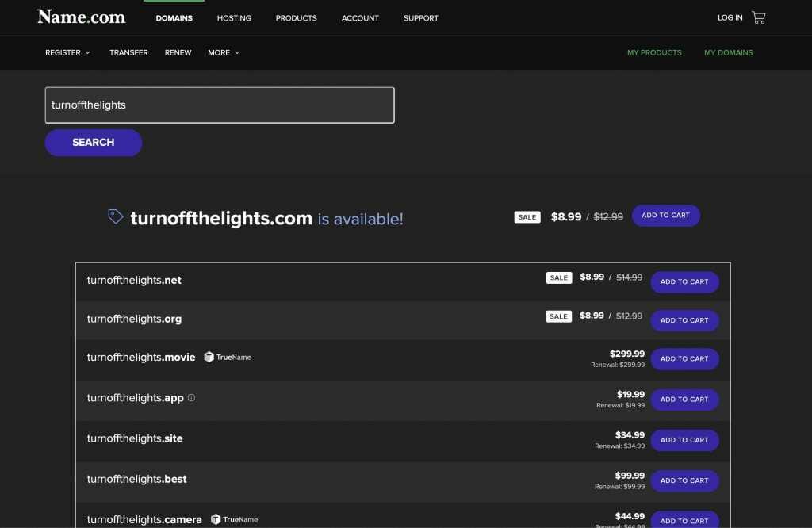The width and height of the screenshot is (812, 528).
Task: Click the turnoffthelights.net domain name
Action: point(134,280)
